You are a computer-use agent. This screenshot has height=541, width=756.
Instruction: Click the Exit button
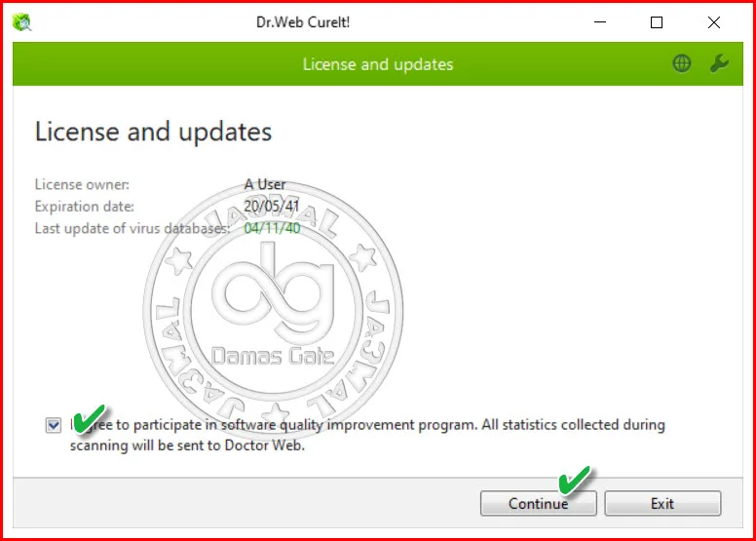[662, 503]
